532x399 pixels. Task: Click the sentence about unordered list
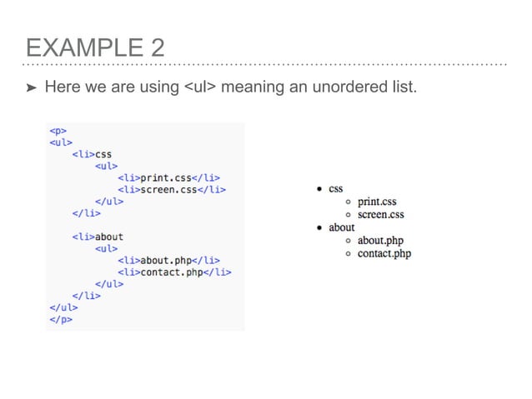click(231, 87)
